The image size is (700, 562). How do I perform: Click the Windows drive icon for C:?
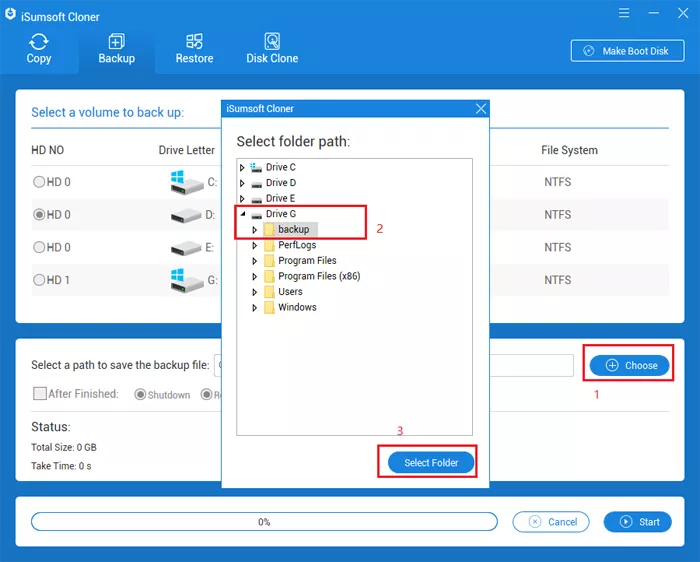coord(180,182)
